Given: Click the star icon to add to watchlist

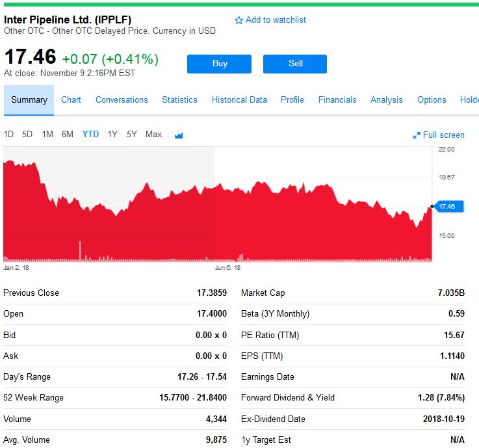Looking at the screenshot, I should pos(239,20).
